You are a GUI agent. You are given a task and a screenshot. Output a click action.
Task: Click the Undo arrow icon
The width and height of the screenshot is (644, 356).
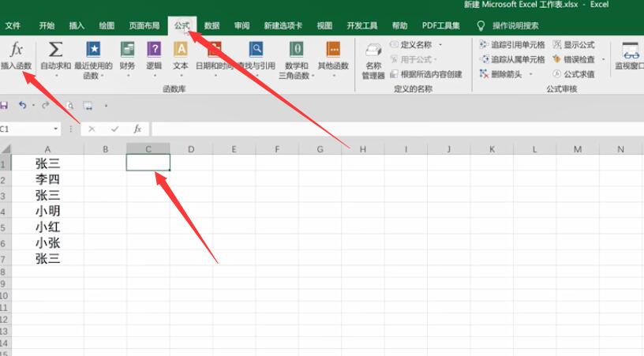pyautogui.click(x=22, y=106)
